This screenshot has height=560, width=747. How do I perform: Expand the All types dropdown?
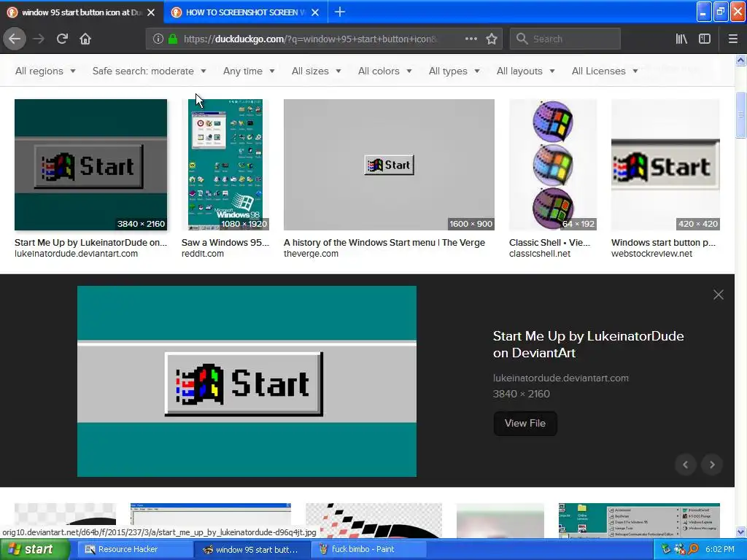(x=454, y=71)
